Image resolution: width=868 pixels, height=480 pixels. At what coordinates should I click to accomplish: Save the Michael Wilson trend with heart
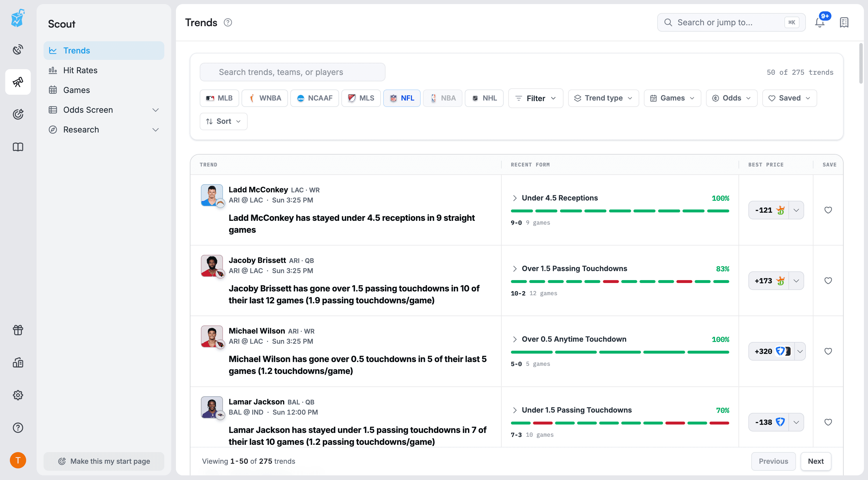click(828, 351)
